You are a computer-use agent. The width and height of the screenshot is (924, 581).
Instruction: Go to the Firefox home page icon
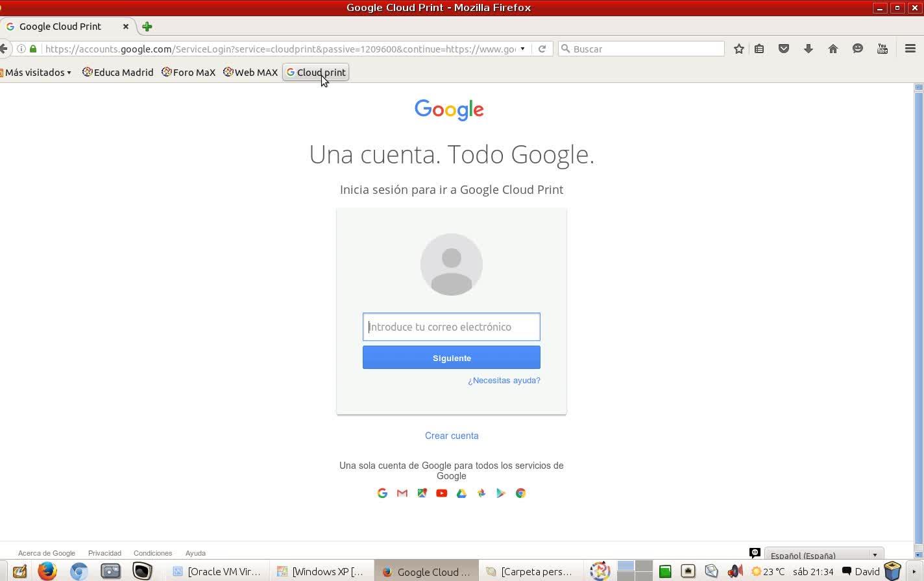833,49
